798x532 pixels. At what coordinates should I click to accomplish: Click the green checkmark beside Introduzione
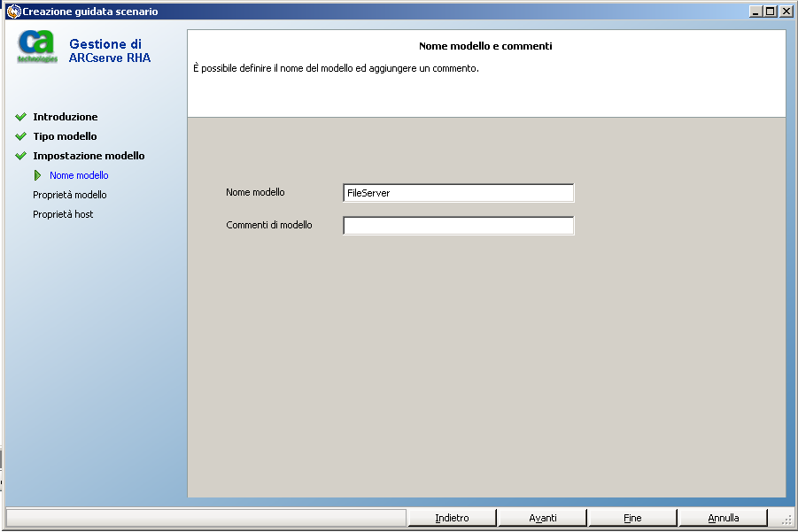point(21,117)
